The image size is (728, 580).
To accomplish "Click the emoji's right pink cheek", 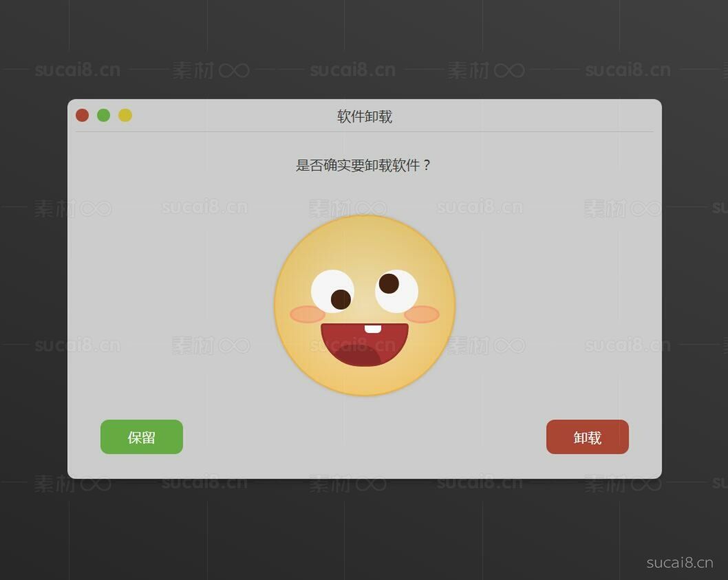I will pos(422,314).
